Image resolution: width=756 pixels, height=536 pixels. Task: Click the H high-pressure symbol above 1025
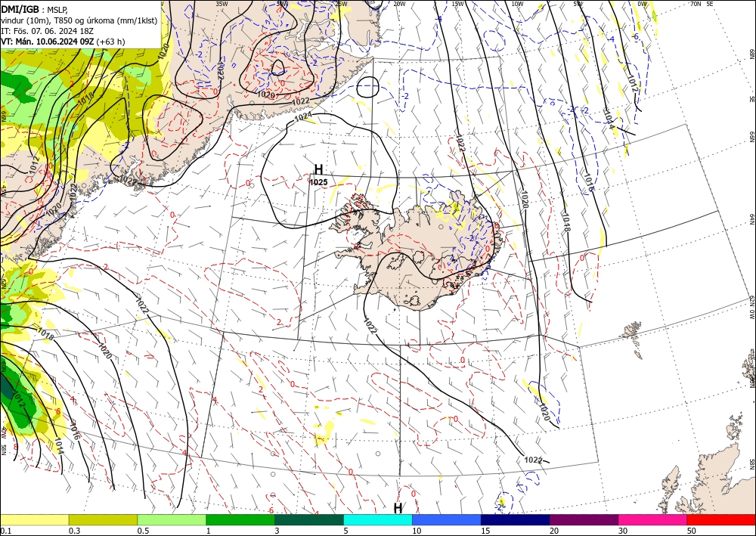(x=318, y=169)
